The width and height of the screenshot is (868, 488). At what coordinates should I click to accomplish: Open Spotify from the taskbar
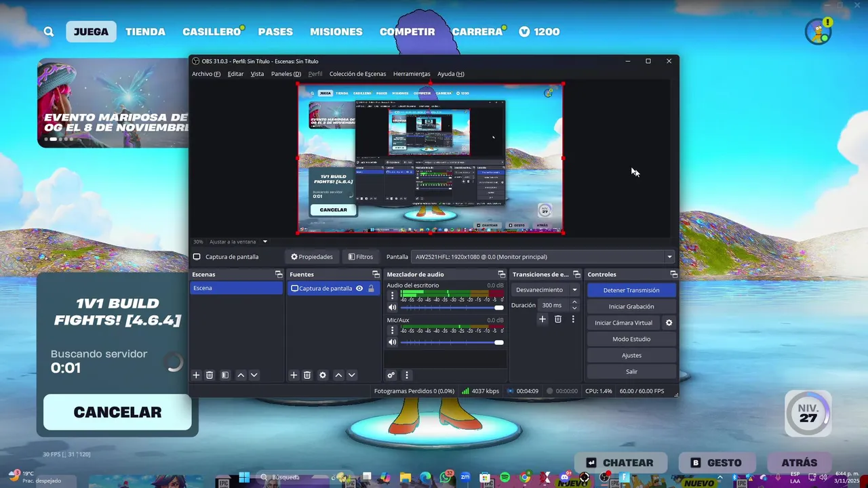tap(505, 477)
